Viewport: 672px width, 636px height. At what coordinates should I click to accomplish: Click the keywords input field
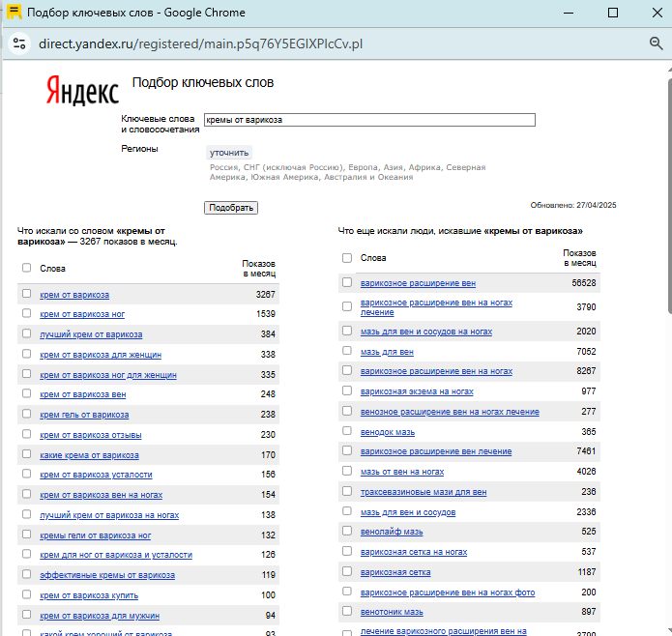click(x=369, y=120)
